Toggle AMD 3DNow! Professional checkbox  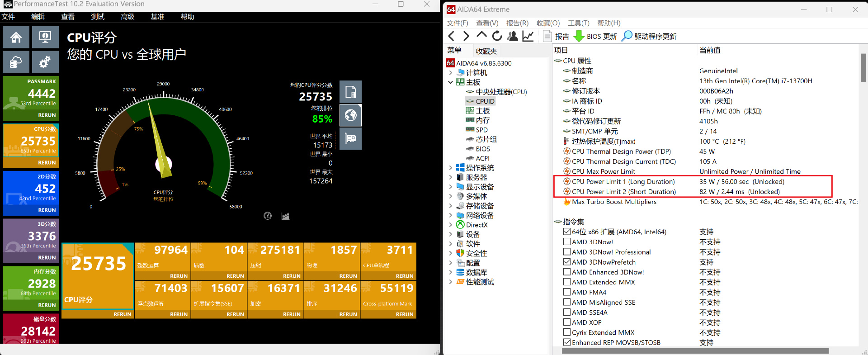click(x=567, y=252)
